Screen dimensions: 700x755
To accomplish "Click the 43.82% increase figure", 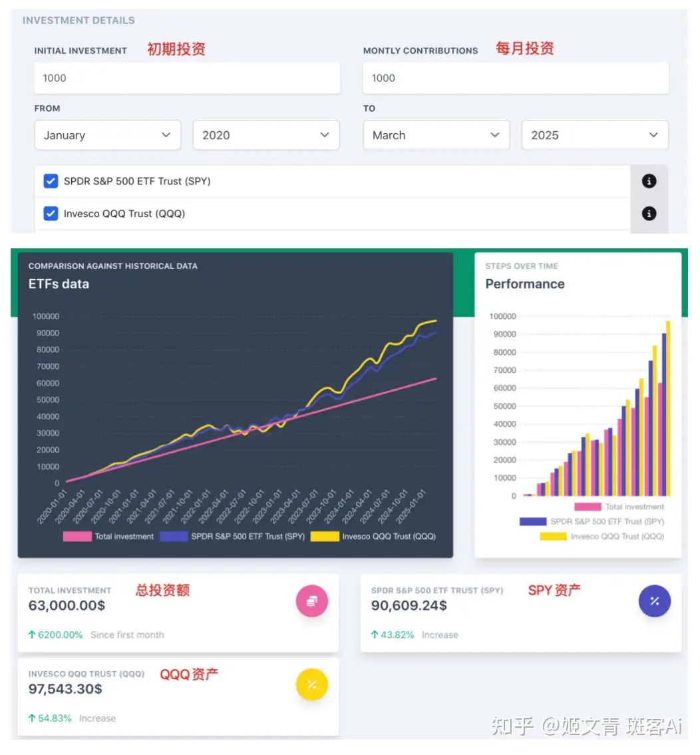I will (x=397, y=634).
